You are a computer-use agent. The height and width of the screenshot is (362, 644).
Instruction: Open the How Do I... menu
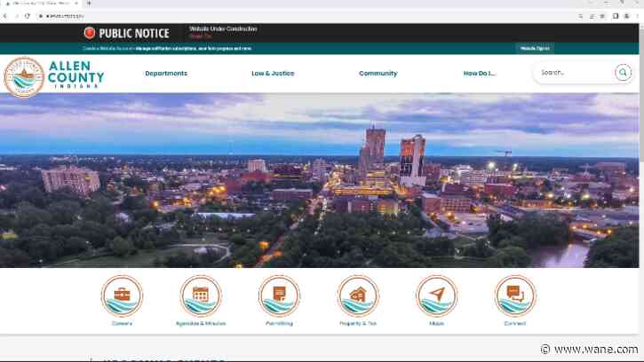(x=480, y=74)
